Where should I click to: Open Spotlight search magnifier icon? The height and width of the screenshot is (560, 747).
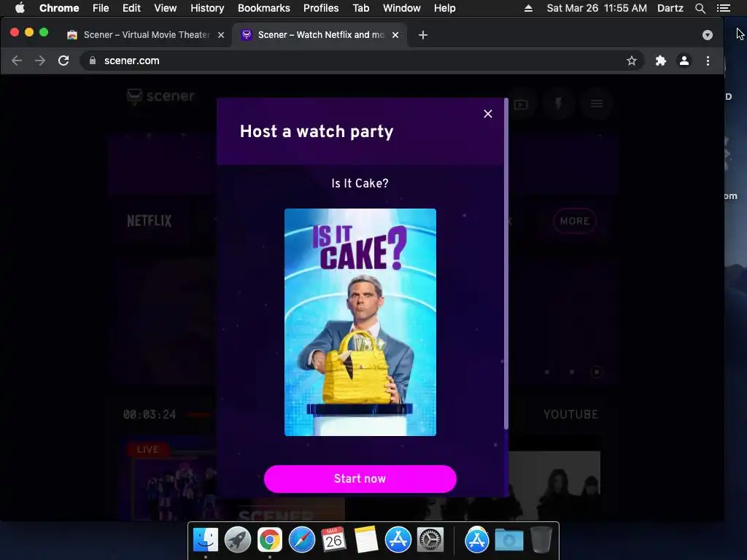[700, 8]
